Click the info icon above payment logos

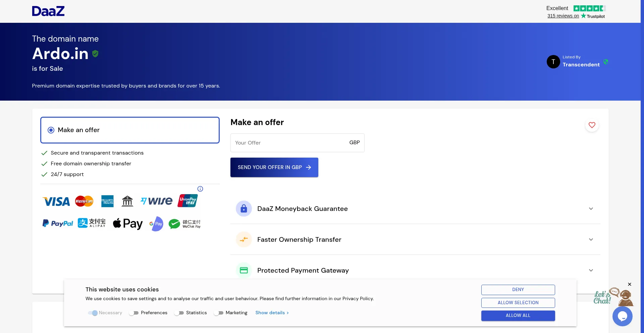pyautogui.click(x=200, y=189)
